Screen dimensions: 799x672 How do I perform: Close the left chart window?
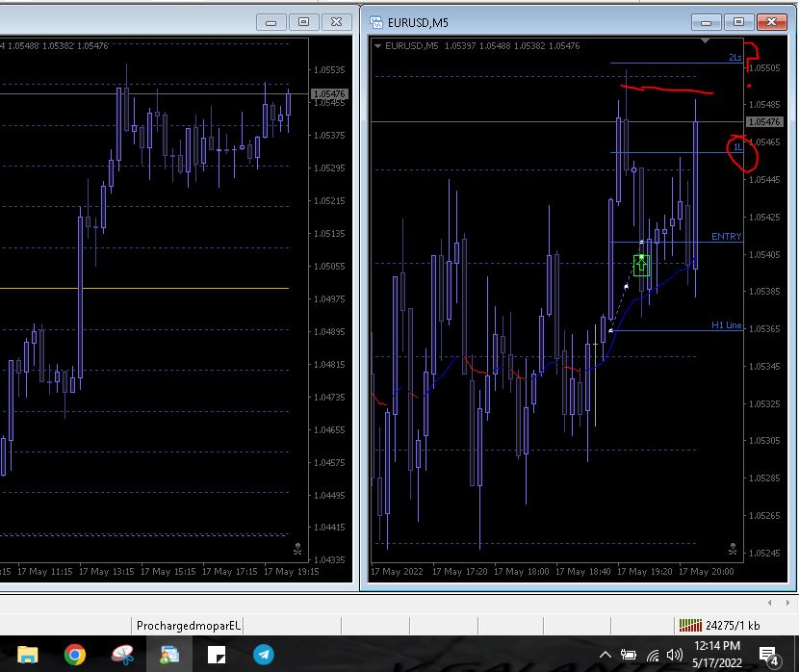[x=336, y=22]
